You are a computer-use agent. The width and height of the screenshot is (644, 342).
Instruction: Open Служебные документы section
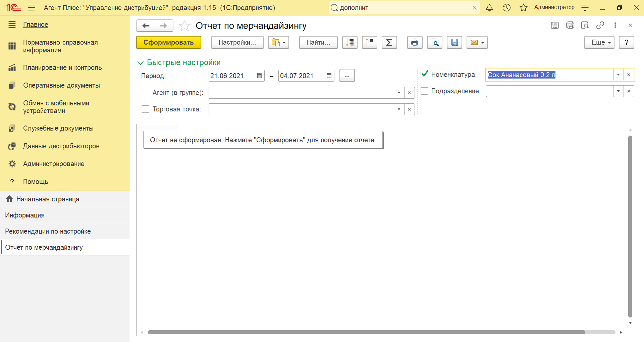(58, 128)
